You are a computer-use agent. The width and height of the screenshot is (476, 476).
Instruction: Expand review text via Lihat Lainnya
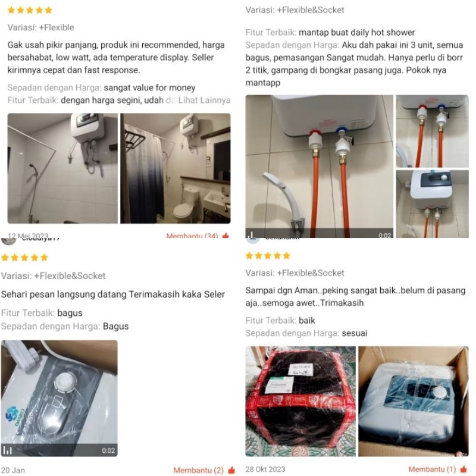click(204, 100)
